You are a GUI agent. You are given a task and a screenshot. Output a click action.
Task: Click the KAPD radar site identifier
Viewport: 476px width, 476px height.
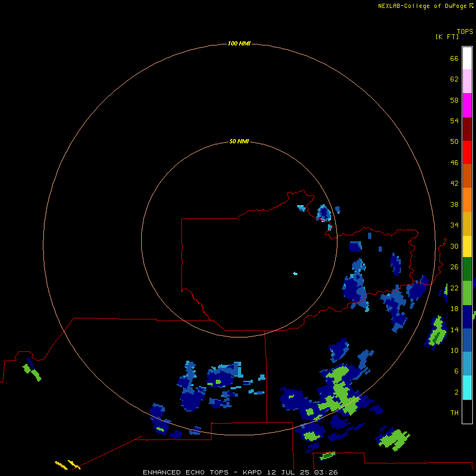click(x=252, y=472)
